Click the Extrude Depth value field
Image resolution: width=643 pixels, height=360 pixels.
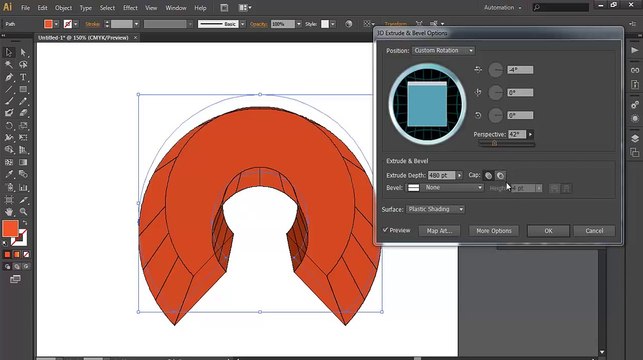pyautogui.click(x=441, y=175)
